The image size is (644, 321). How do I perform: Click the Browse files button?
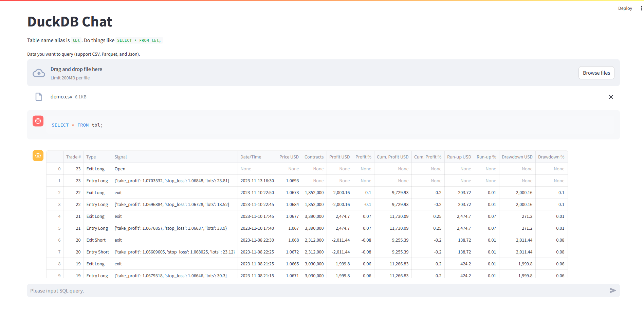click(596, 73)
